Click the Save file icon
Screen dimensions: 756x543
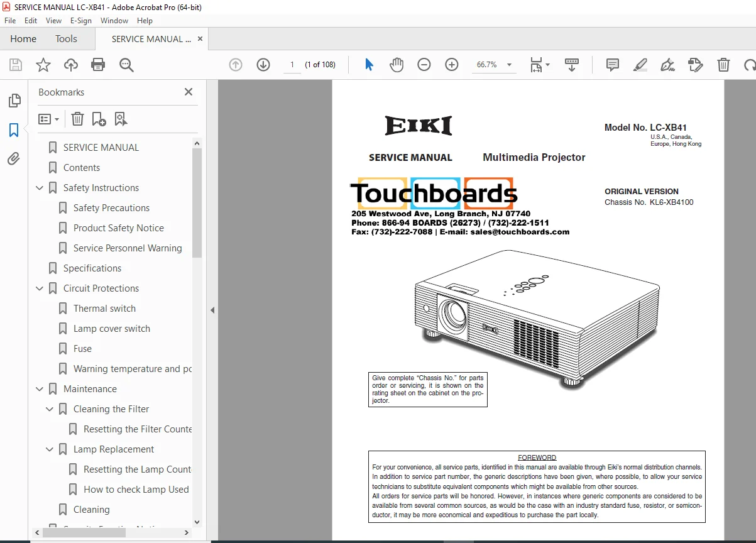coord(16,65)
